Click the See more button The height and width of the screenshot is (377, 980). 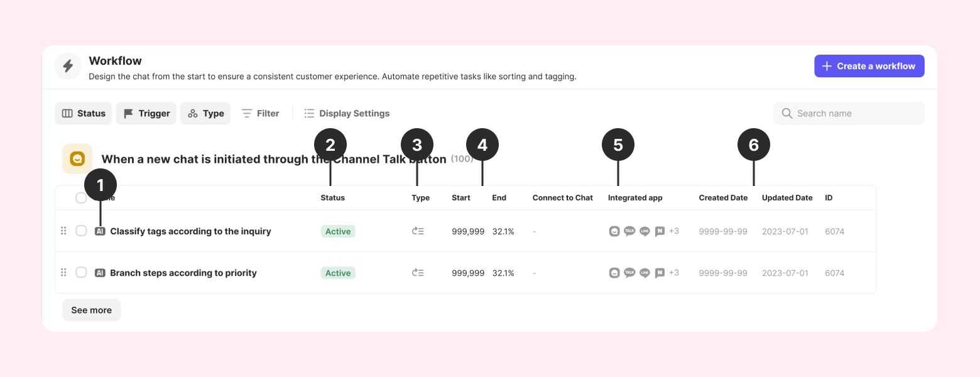point(91,310)
